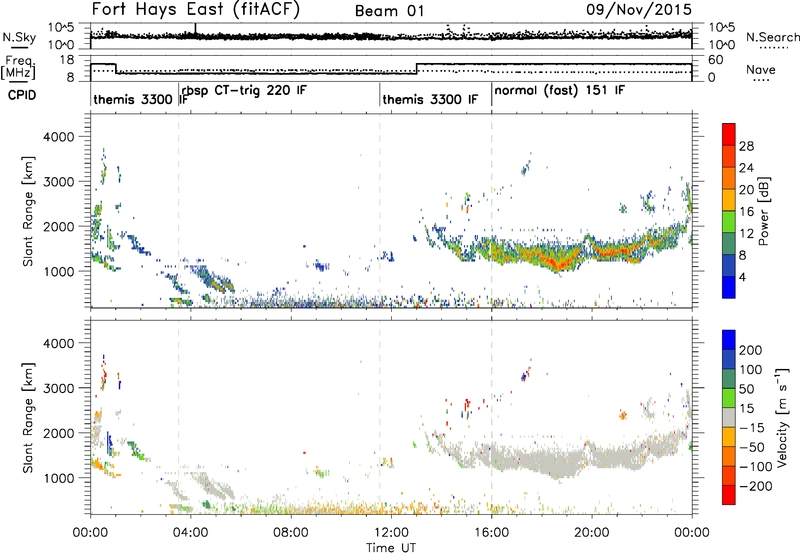
Task: Click the '60' Nave axis label
Action: click(x=715, y=60)
